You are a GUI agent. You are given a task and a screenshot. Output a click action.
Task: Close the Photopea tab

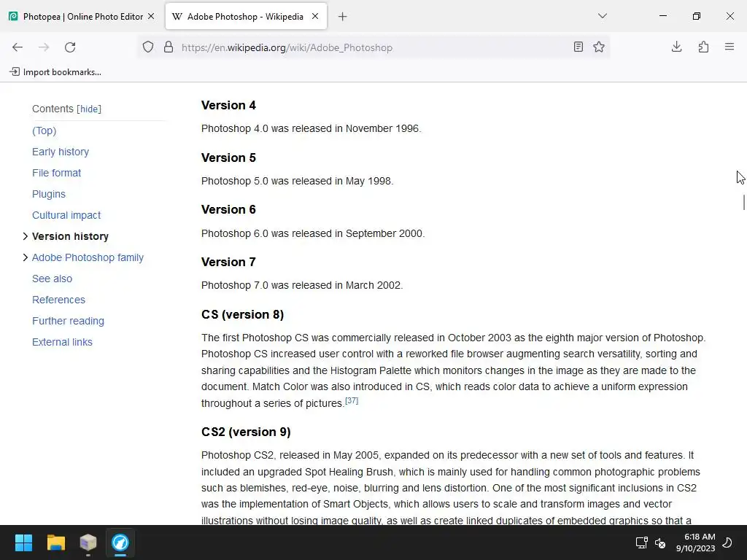[x=151, y=16]
